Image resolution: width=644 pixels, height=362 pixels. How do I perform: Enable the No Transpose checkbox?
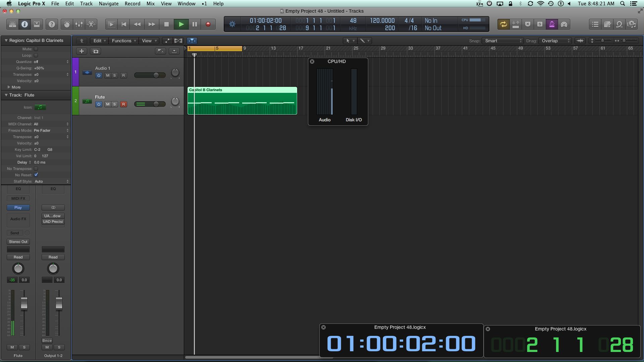pos(36,169)
